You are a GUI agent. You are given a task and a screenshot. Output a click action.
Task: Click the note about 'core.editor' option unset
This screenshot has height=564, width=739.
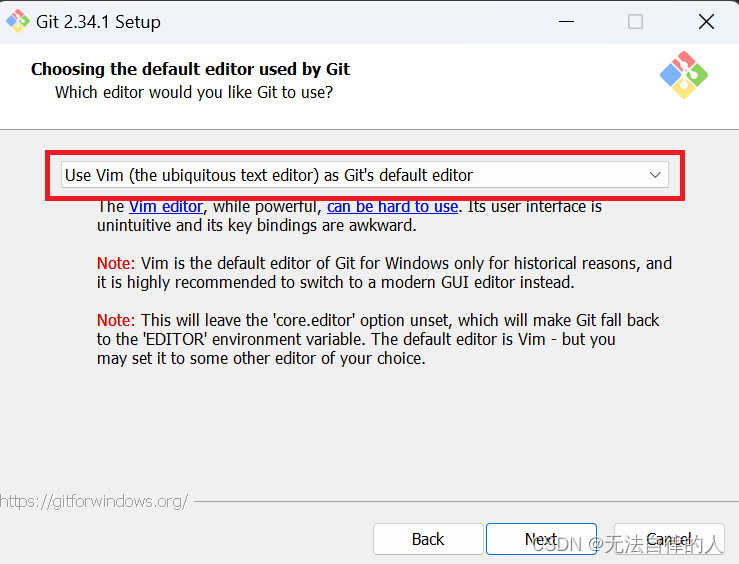(x=378, y=339)
